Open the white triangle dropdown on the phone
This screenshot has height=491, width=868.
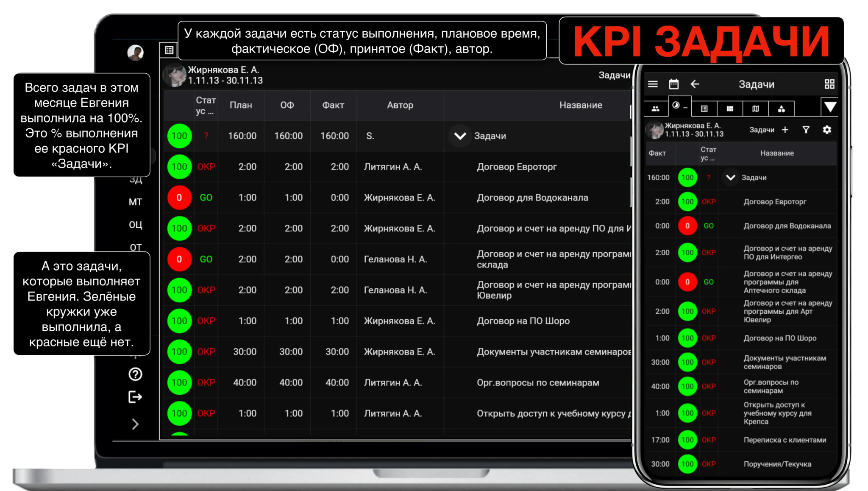tap(830, 106)
